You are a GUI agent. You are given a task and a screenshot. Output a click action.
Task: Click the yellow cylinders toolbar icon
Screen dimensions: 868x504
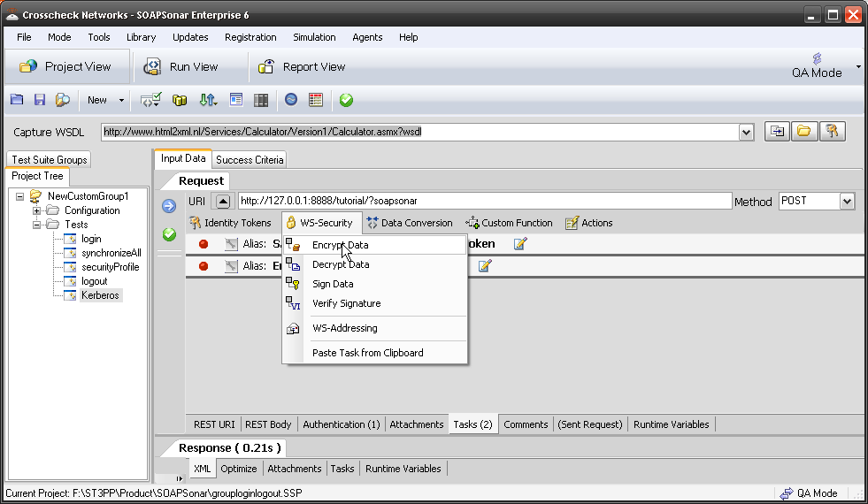pyautogui.click(x=180, y=100)
